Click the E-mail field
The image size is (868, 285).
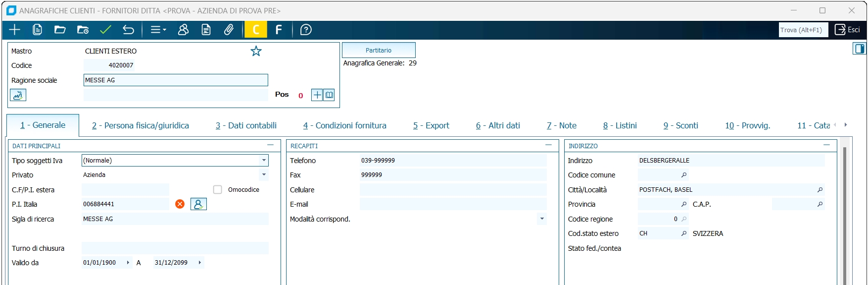tap(453, 204)
